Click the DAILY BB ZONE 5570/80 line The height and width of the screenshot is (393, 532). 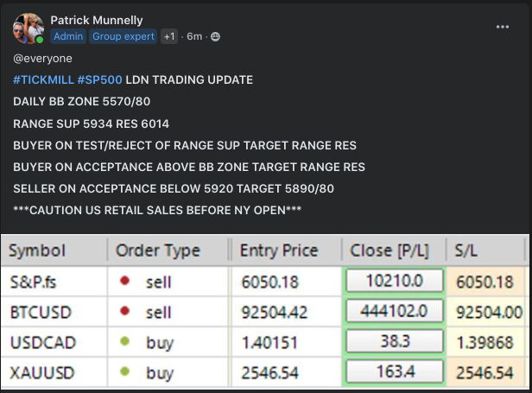point(81,101)
